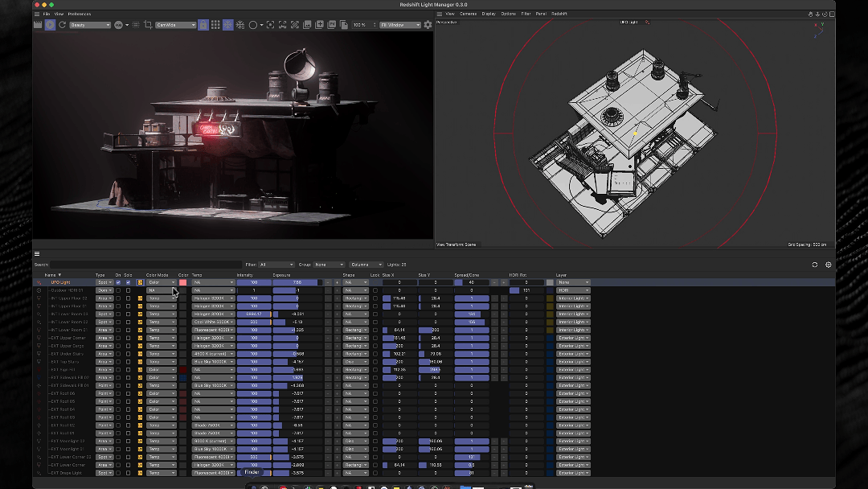Click the camera lock padlock icon
Screen dimensions: 868x489
203,25
